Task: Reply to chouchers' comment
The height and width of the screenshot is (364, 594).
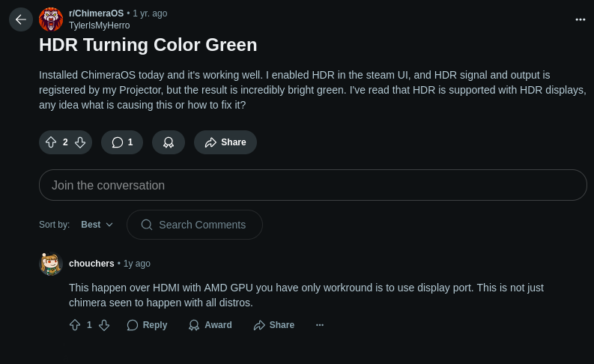Action: pyautogui.click(x=147, y=325)
